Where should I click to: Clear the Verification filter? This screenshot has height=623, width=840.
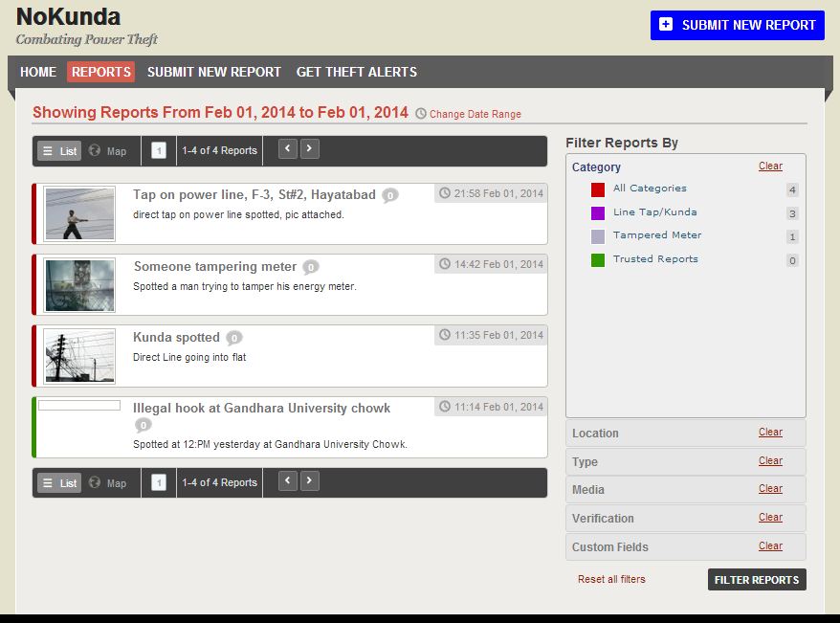(770, 517)
